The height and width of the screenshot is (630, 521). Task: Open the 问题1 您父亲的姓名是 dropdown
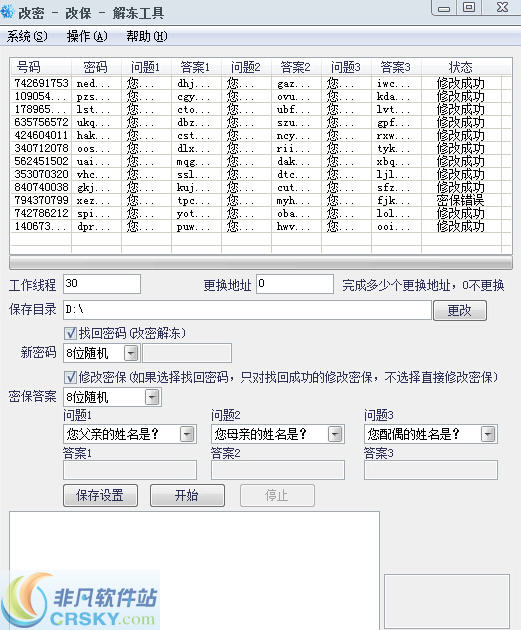(187, 434)
